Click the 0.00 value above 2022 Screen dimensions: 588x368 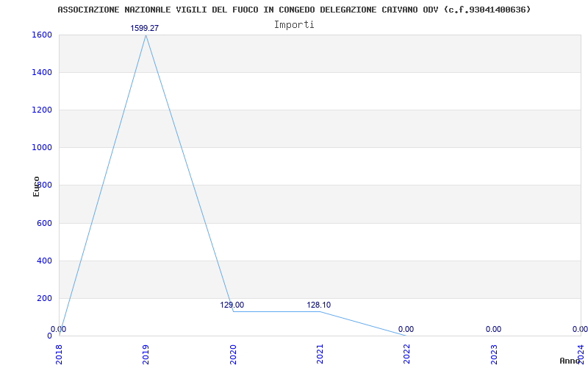(x=406, y=329)
